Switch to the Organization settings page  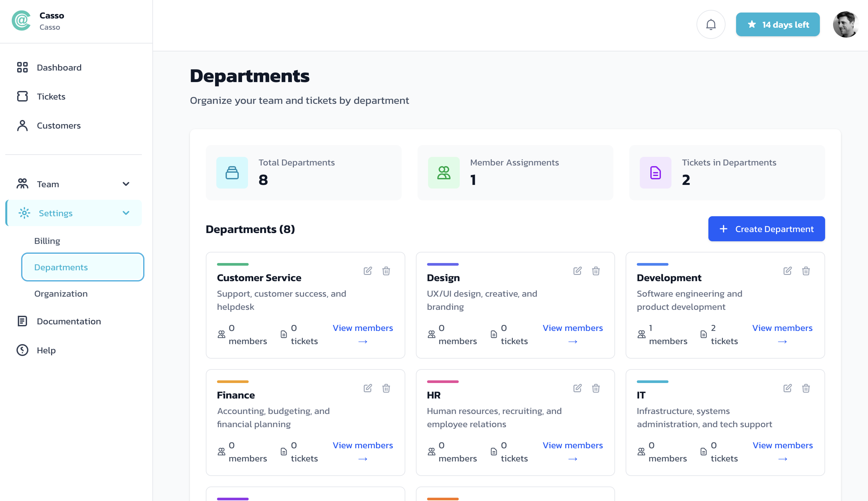click(x=61, y=293)
